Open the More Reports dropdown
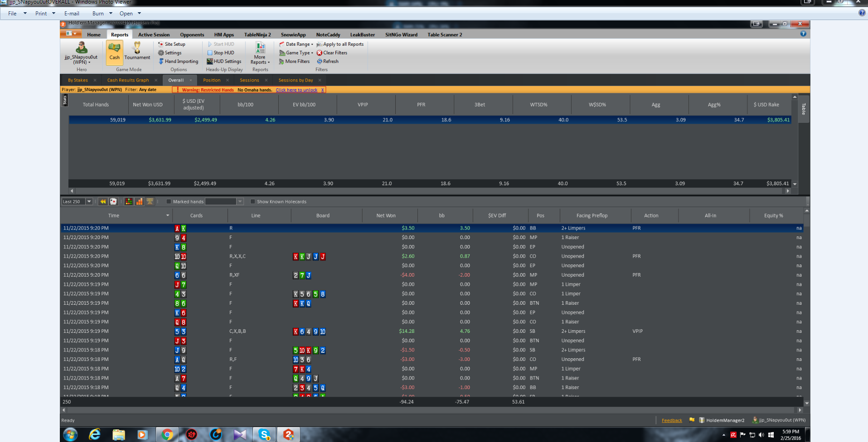Viewport: 868px width, 442px height. [260, 53]
